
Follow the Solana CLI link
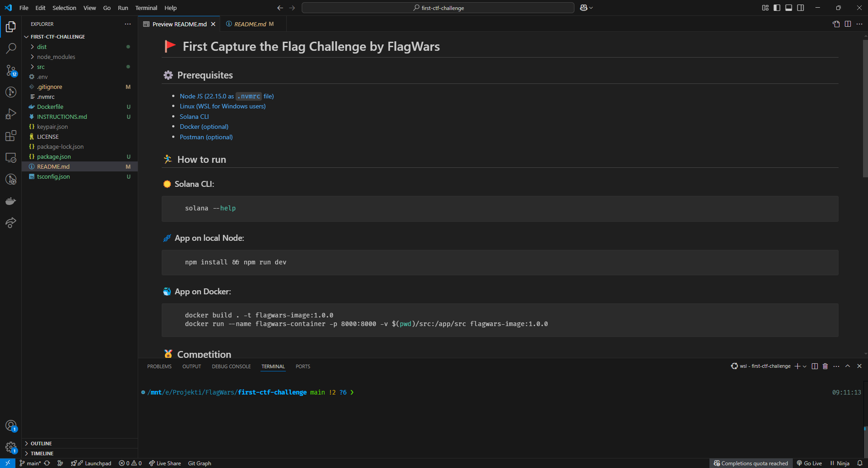pyautogui.click(x=194, y=117)
